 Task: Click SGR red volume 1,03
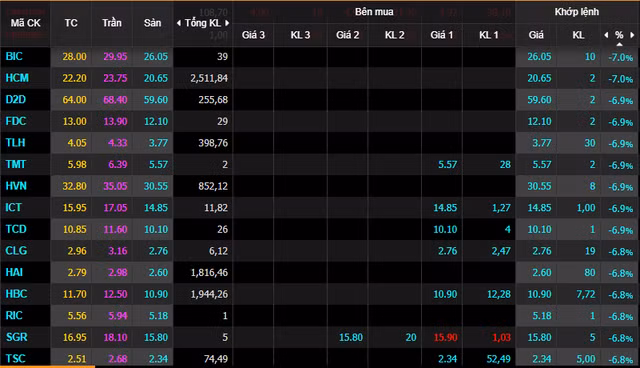[501, 338]
